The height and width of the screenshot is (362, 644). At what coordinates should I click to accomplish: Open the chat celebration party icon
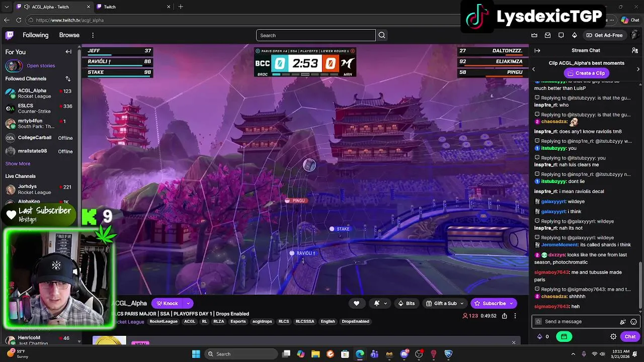(x=623, y=322)
